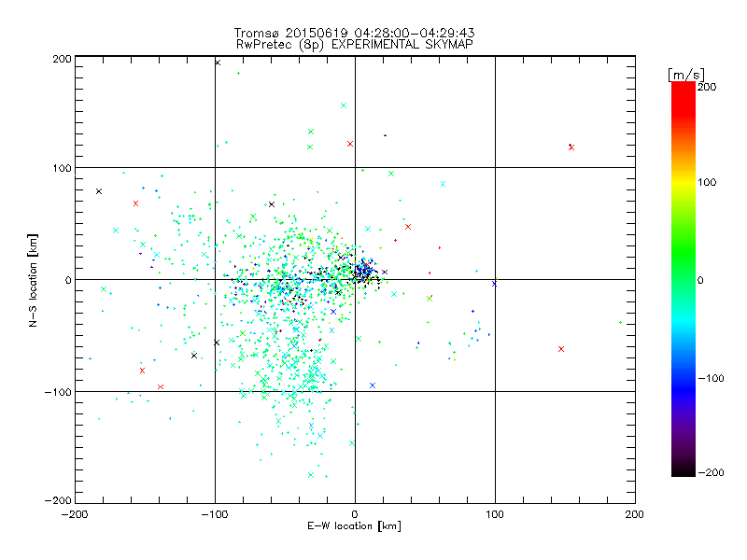Click the x-axis tick label '-100'
The height and width of the screenshot is (560, 747).
(215, 514)
